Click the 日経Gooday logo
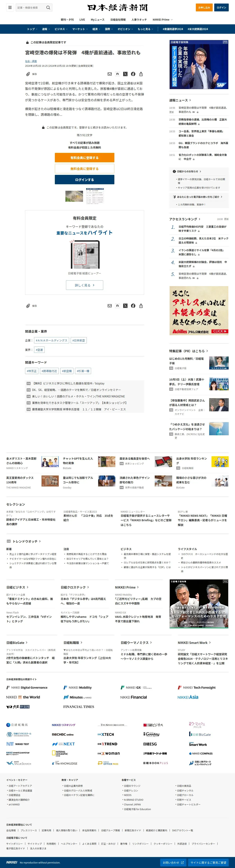The image size is (235, 868). click(152, 734)
